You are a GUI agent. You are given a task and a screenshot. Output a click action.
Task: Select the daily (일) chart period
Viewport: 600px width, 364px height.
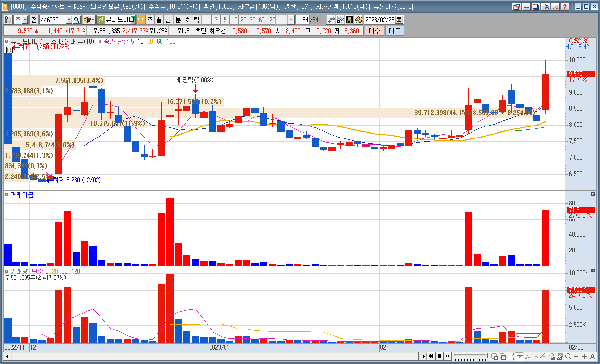pyautogui.click(x=140, y=20)
